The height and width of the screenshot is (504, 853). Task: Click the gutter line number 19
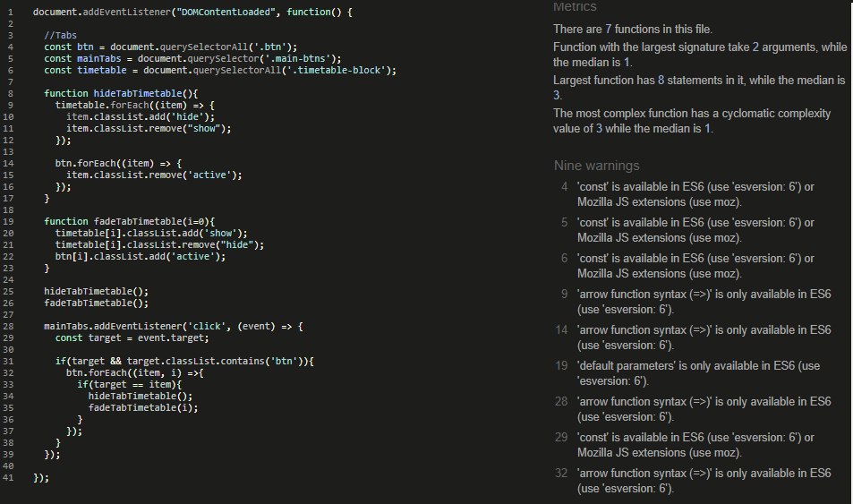pyautogui.click(x=8, y=221)
